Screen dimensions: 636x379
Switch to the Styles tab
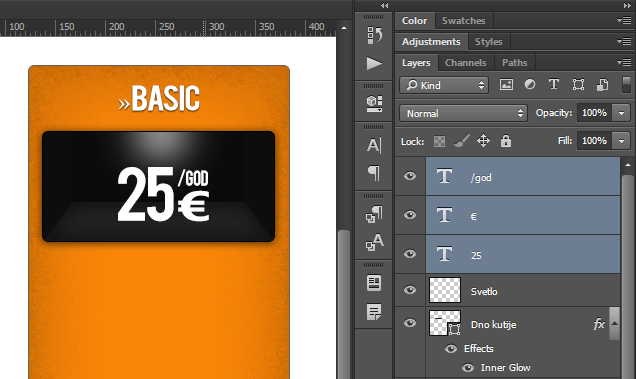coord(489,42)
